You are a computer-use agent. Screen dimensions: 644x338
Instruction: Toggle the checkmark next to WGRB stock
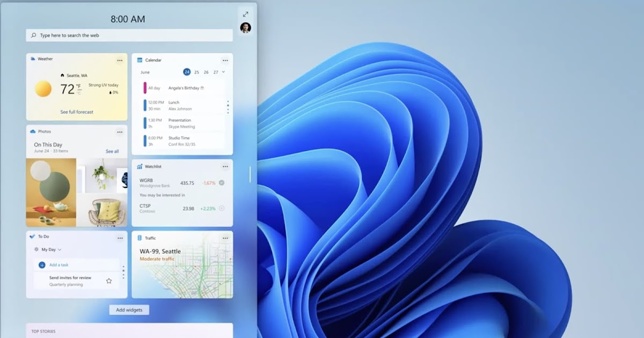(x=221, y=182)
